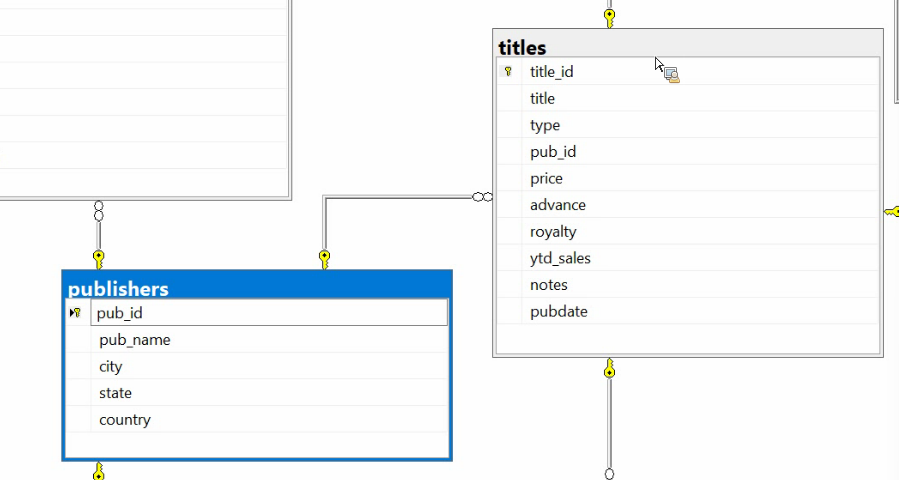Select the title_id column in titles table
This screenshot has width=899, height=480.
[x=687, y=72]
